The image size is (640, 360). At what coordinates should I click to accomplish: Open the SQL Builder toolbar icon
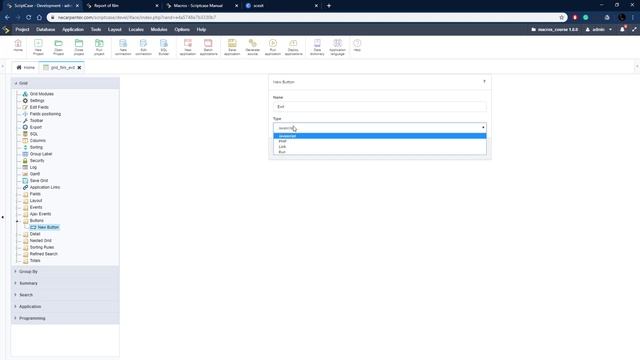pyautogui.click(x=164, y=47)
